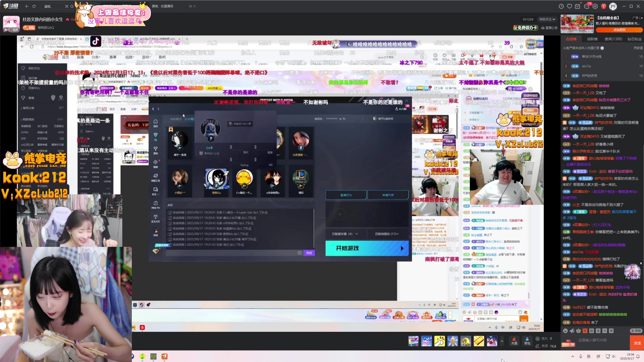Switch the 英 input language indicator
This screenshot has height=362, width=644.
point(589,356)
